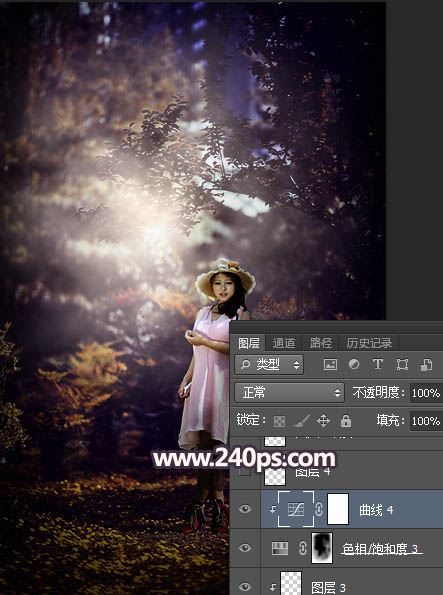
Task: Click the type layer filter icon
Action: click(x=378, y=365)
